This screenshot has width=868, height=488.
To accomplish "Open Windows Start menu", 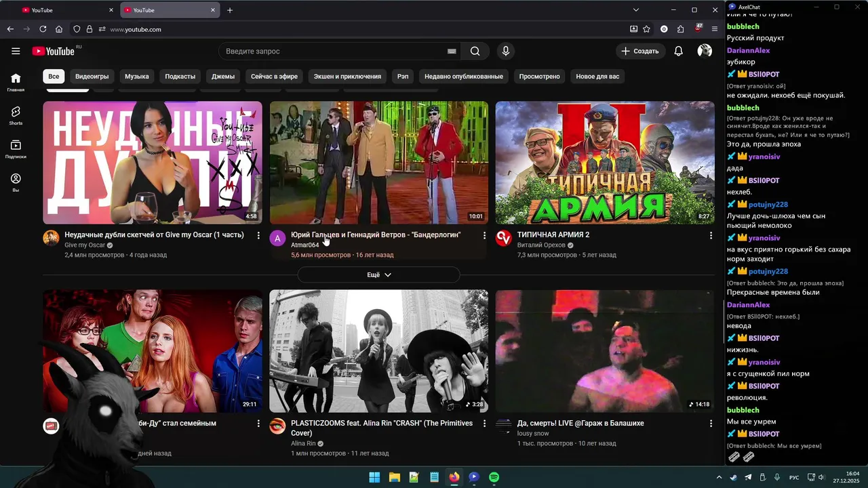I will click(374, 477).
